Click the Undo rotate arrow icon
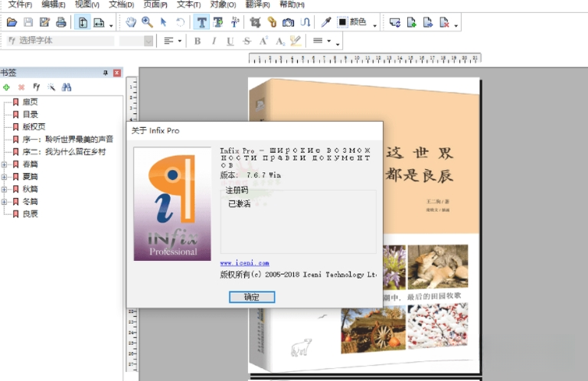Viewport: 588px width, 381px height. (181, 22)
